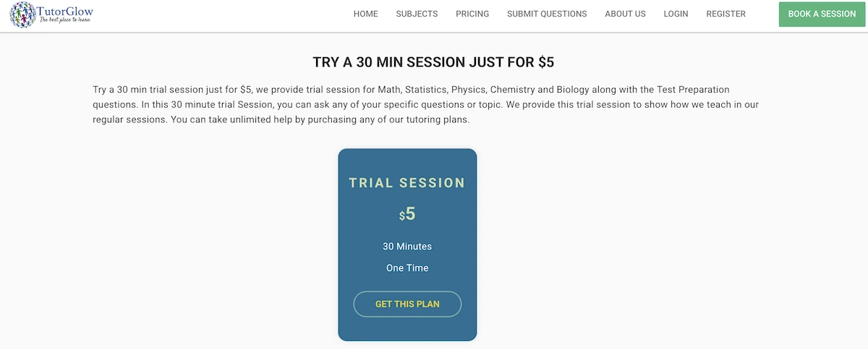Click the '30 MIN SESSION JUST FOR $5' heading

click(x=433, y=62)
